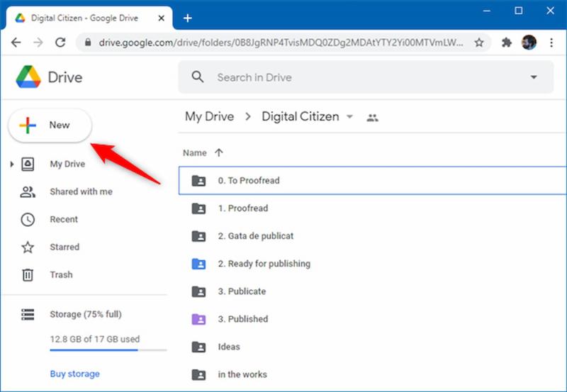Click the blue folder icon of Ready for publishing

point(198,264)
